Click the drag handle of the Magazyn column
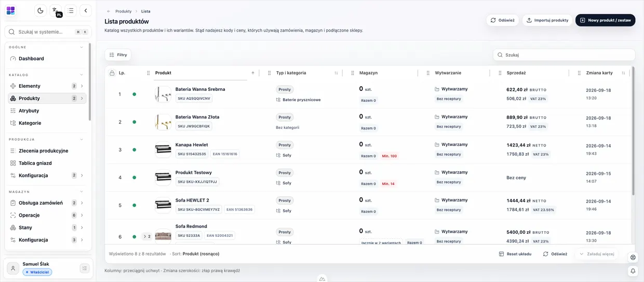The image size is (644, 282). click(353, 73)
